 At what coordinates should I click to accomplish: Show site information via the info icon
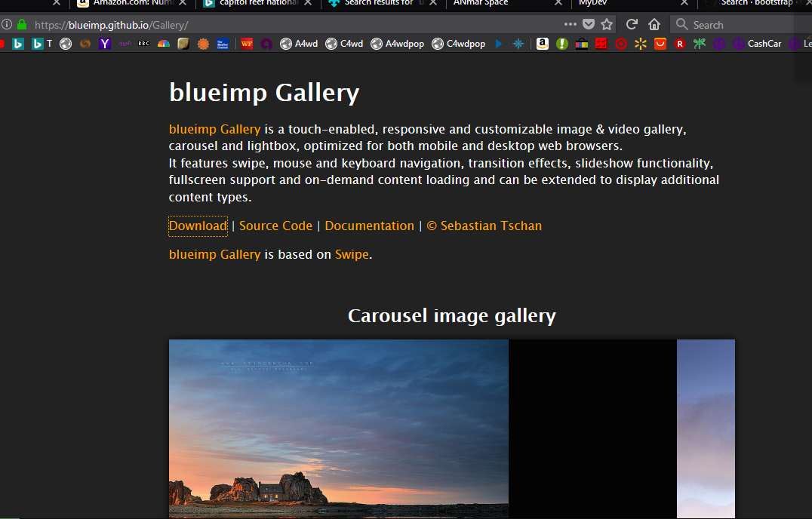pyautogui.click(x=7, y=24)
